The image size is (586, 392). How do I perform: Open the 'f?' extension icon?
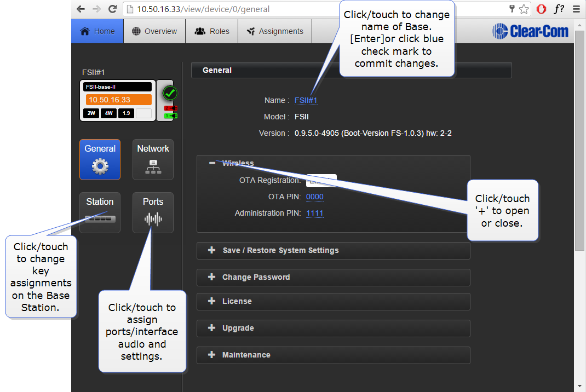[559, 9]
